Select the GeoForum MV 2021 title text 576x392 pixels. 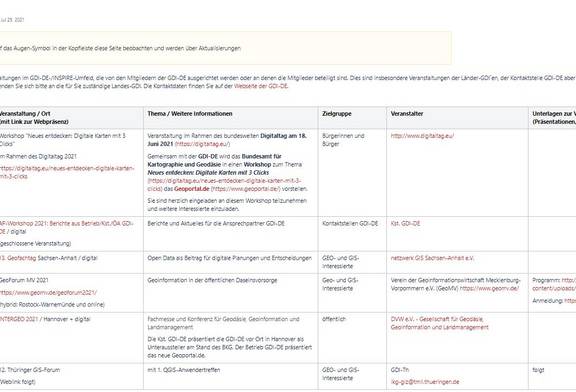[x=24, y=280]
